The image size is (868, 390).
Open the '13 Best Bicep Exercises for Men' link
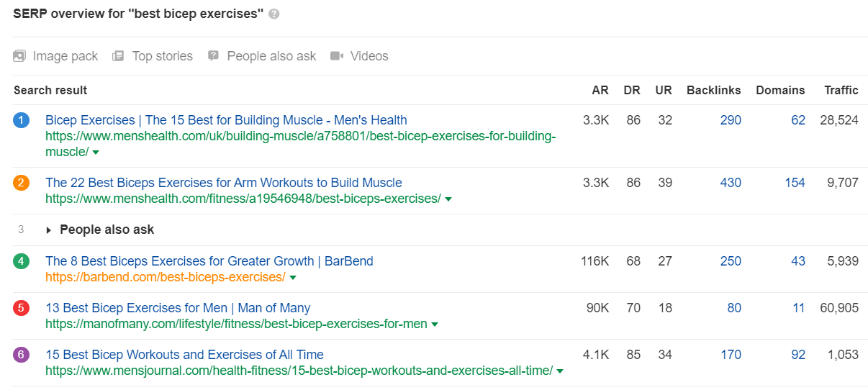177,308
